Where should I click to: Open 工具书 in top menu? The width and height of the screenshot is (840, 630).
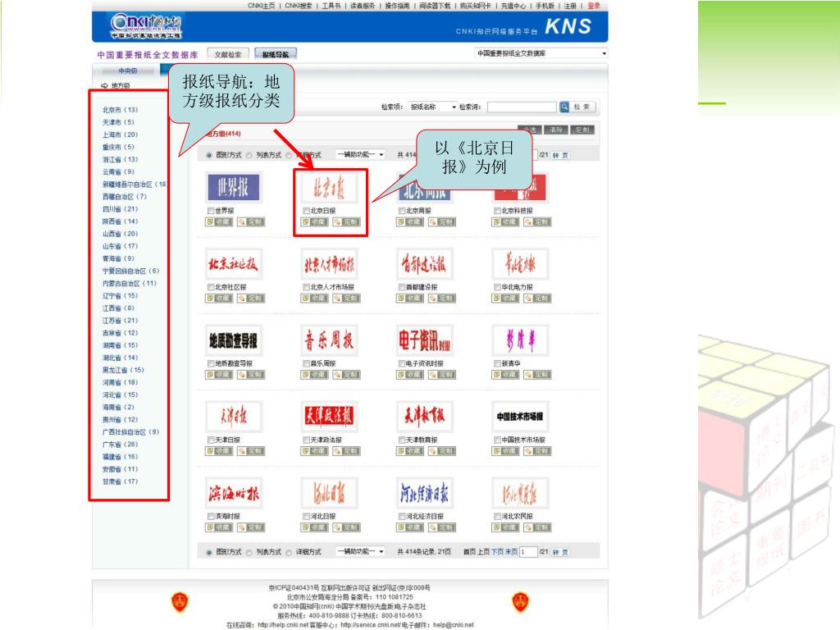pyautogui.click(x=331, y=6)
